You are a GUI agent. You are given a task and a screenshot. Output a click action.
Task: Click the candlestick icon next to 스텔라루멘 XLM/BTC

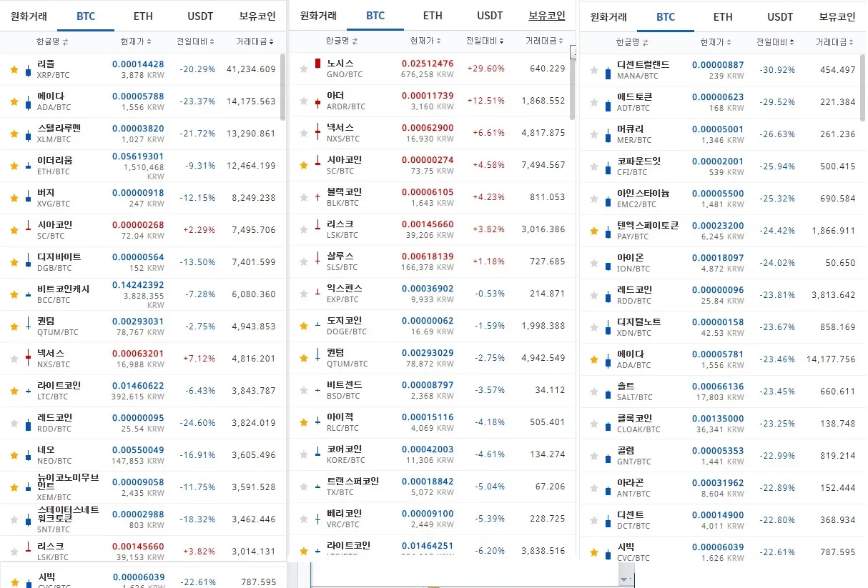[x=28, y=134]
